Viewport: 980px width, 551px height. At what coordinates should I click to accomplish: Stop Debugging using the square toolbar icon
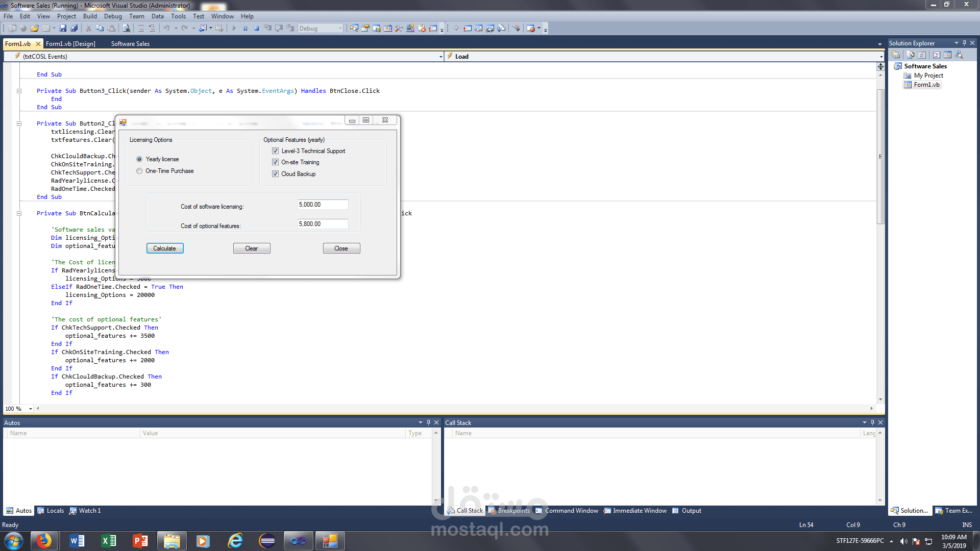click(256, 29)
